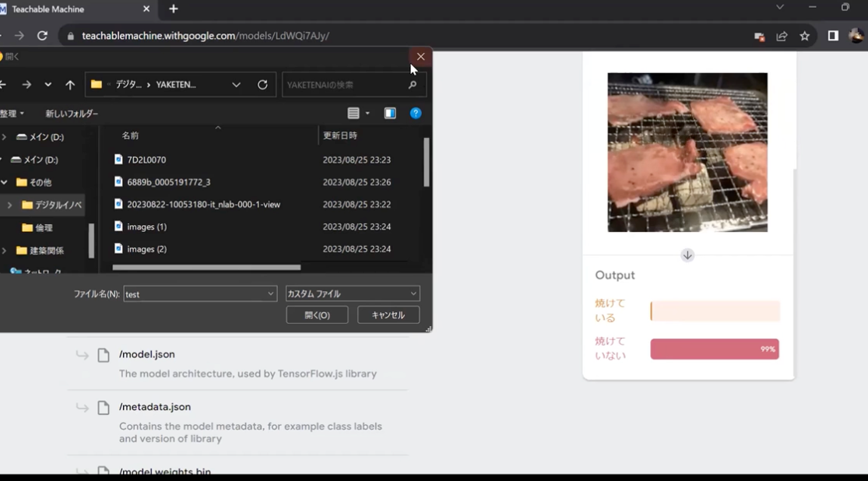Toggle the preview pane icon

[x=390, y=114]
